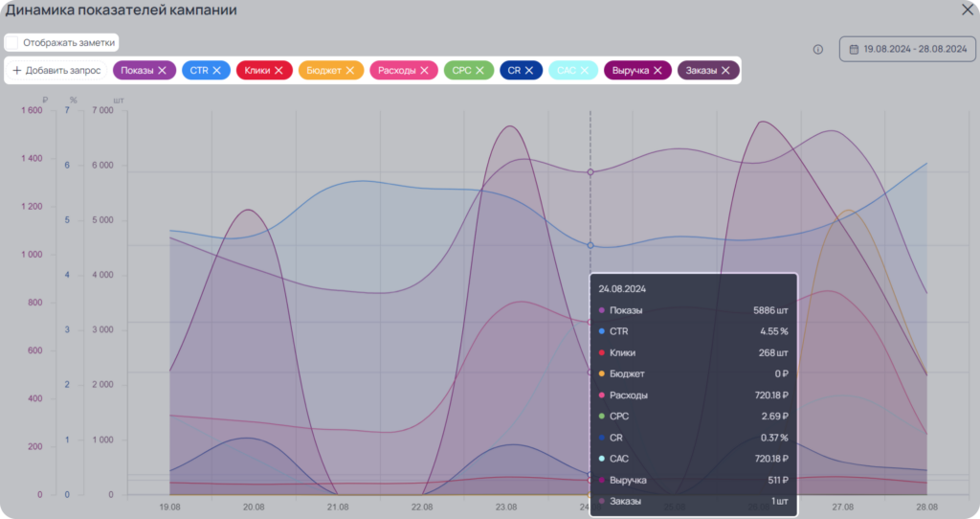
Task: Click the CTR data point on dashed line
Action: [590, 246]
